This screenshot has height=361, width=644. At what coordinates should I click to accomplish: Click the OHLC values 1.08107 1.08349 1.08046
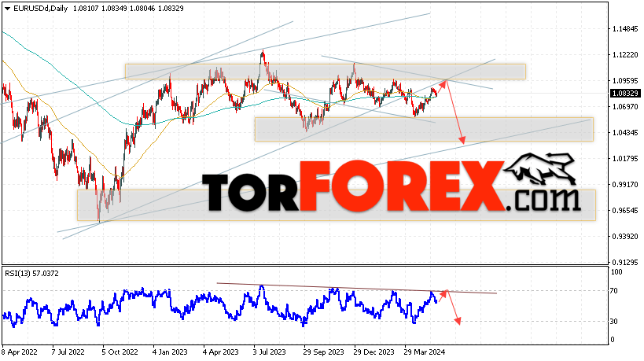113,8
